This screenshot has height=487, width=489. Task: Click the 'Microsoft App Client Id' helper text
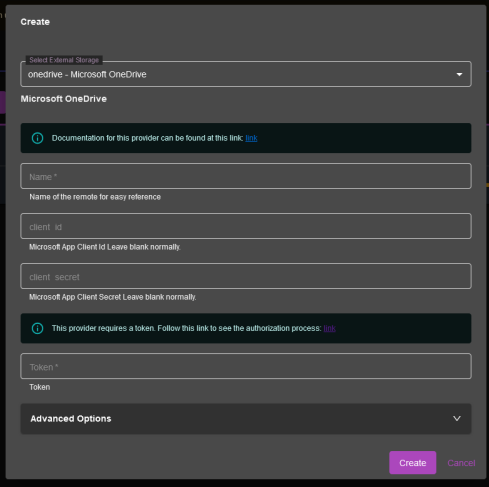coord(105,247)
